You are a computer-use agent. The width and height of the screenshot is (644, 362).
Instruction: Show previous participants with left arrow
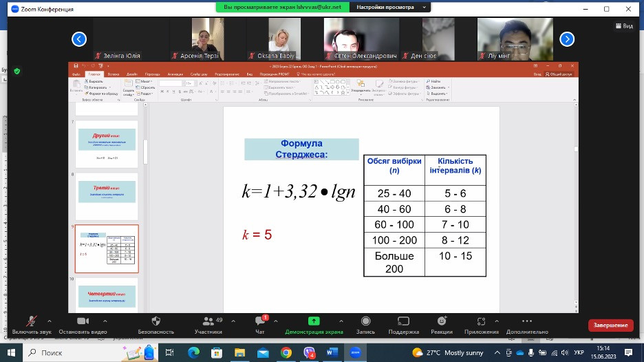79,39
